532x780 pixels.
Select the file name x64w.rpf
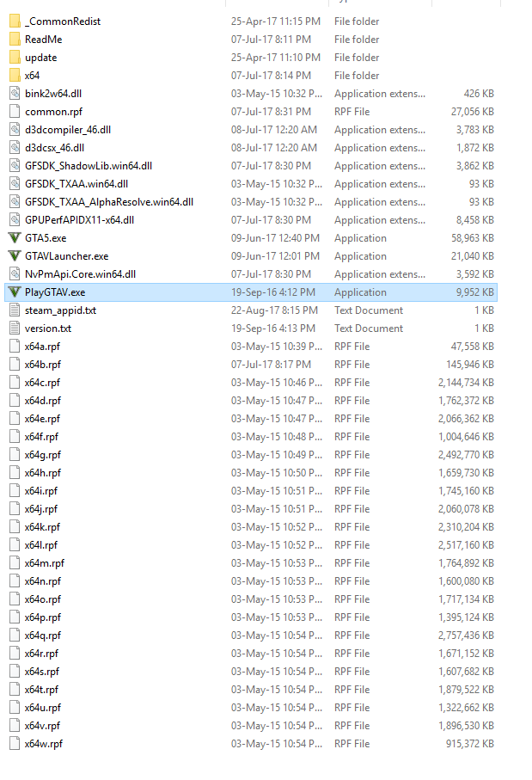(x=44, y=744)
